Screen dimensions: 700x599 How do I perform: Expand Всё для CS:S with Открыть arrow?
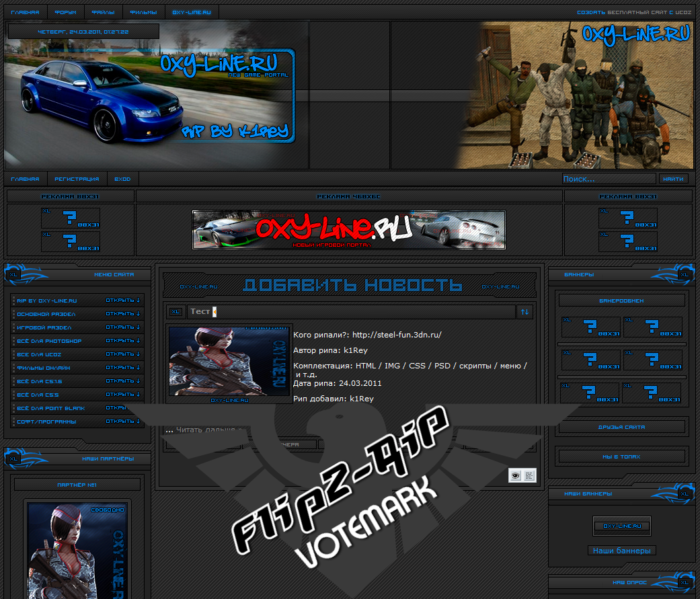[x=123, y=395]
